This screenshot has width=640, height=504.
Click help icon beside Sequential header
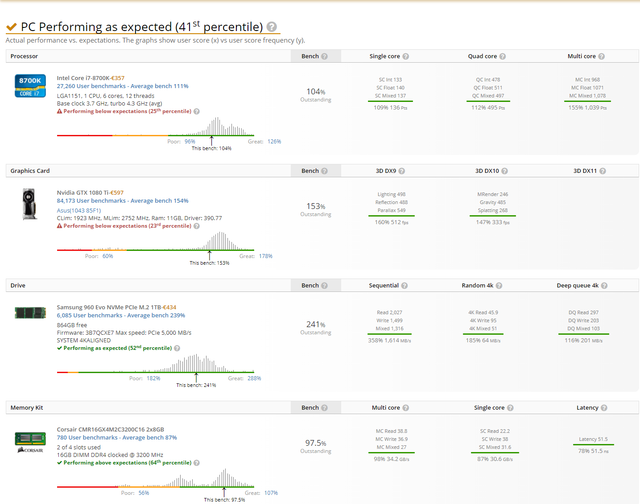point(404,286)
